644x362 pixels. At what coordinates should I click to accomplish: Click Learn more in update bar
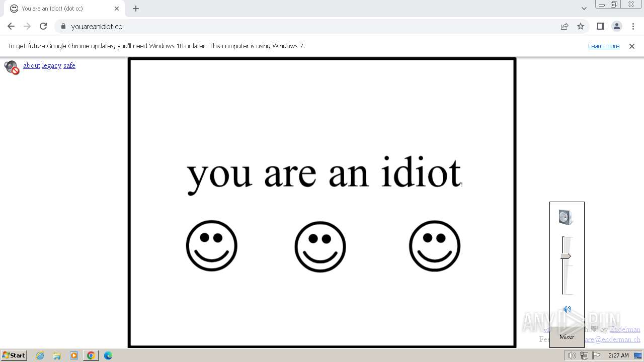pyautogui.click(x=604, y=46)
